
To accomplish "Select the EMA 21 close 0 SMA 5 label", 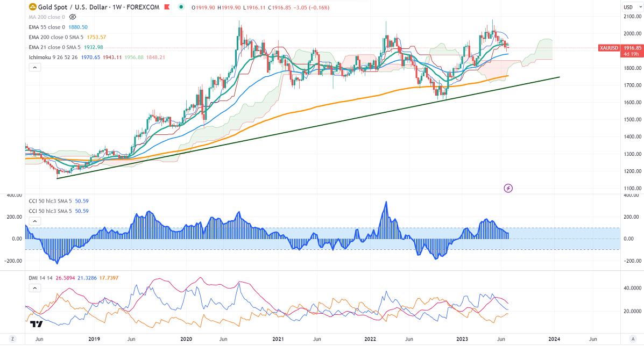I will tap(55, 47).
